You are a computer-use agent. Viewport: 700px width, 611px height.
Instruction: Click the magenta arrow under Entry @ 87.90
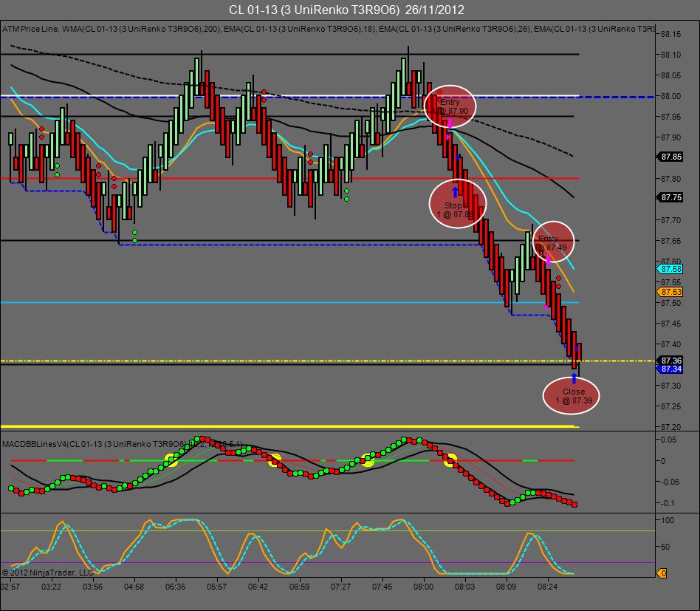pos(450,123)
